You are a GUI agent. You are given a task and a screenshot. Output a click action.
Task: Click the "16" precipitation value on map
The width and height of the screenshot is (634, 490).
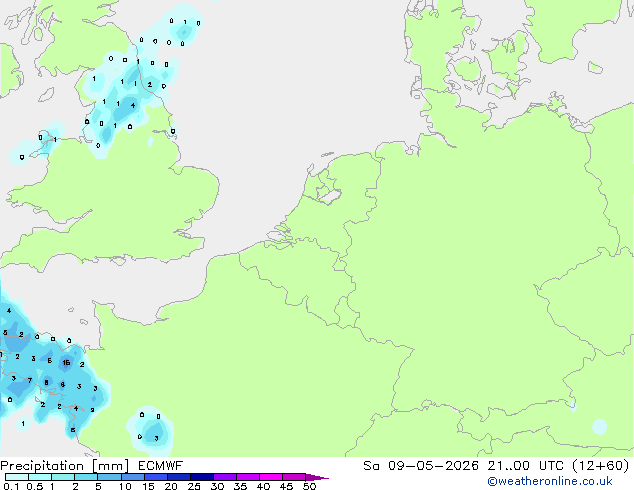point(66,363)
